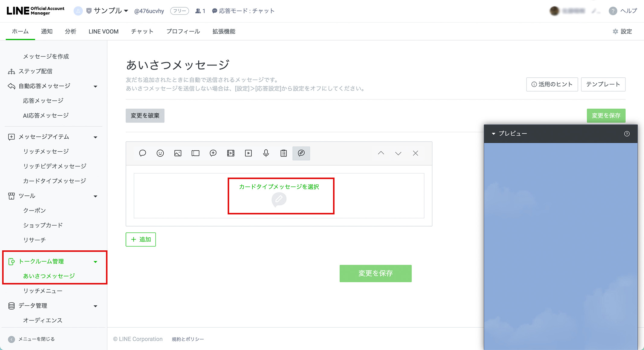Move message block down with chevron

[x=398, y=153]
